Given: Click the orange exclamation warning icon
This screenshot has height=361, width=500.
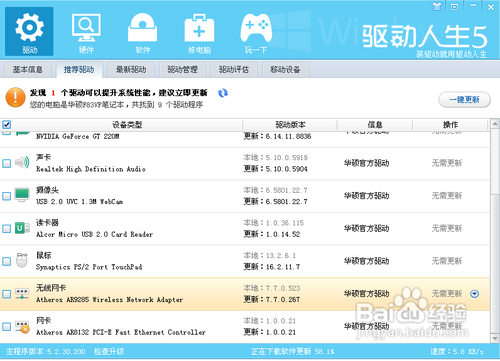Looking at the screenshot, I should click(15, 98).
